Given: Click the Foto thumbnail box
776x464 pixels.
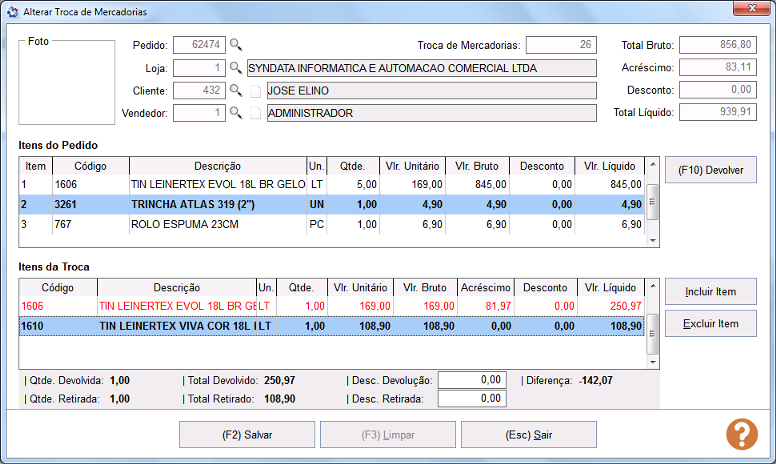Looking at the screenshot, I should pos(66,83).
